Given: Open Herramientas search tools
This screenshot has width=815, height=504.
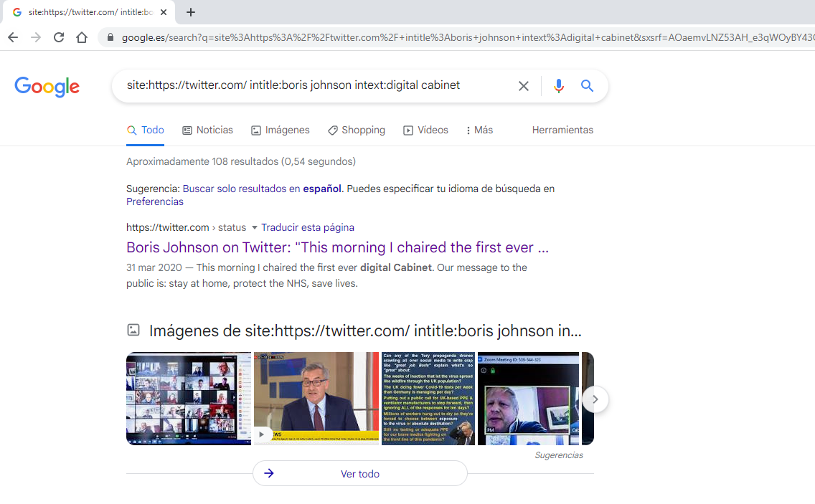Looking at the screenshot, I should (562, 130).
